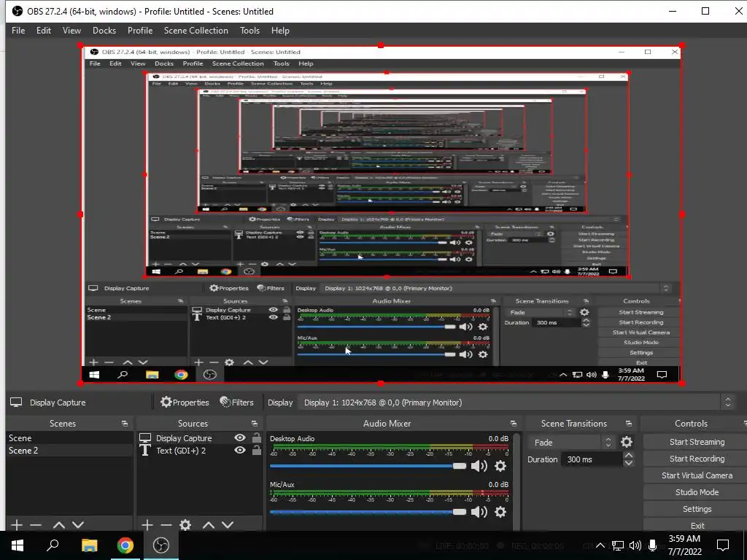This screenshot has height=560, width=747.
Task: Open Filters for the selected source
Action: [237, 402]
